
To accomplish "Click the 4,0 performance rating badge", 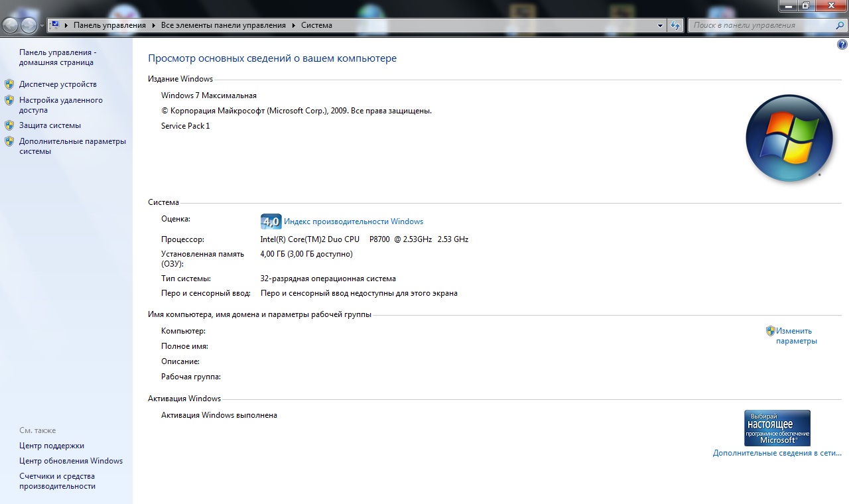I will [271, 221].
